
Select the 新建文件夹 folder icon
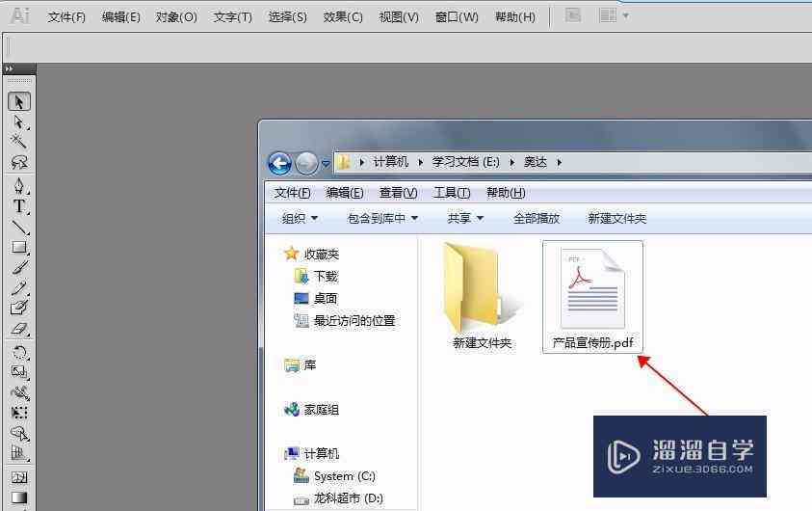(x=482, y=296)
